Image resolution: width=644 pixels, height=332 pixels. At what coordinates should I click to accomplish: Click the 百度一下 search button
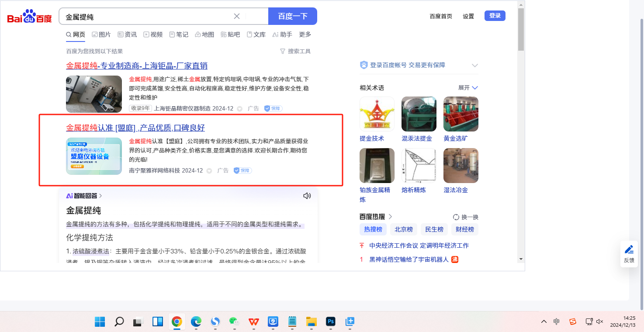pyautogui.click(x=293, y=16)
